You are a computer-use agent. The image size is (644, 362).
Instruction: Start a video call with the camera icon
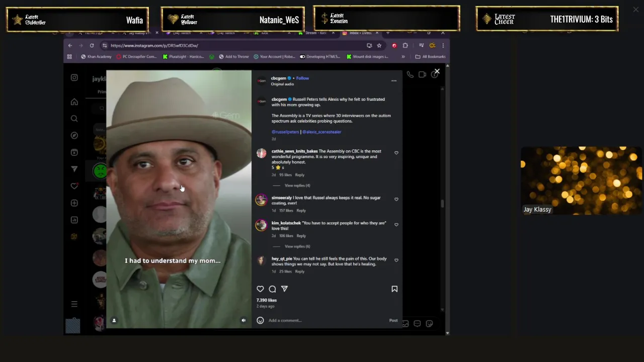[x=422, y=74]
